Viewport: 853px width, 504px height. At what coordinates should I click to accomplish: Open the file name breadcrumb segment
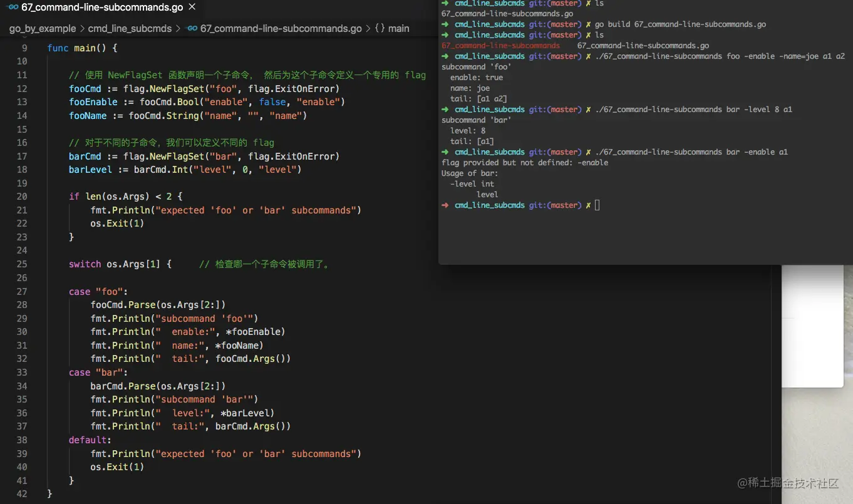[x=281, y=28]
